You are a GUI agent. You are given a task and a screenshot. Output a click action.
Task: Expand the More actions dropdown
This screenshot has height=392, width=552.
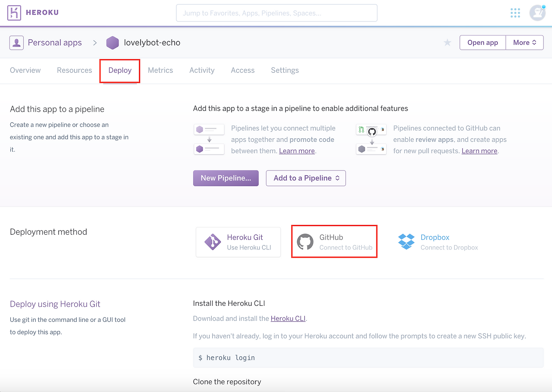click(524, 43)
